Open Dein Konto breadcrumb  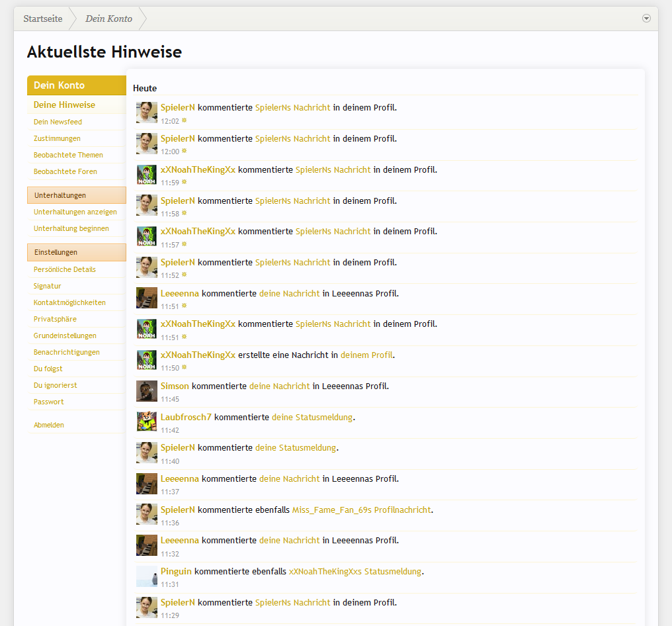(x=109, y=19)
